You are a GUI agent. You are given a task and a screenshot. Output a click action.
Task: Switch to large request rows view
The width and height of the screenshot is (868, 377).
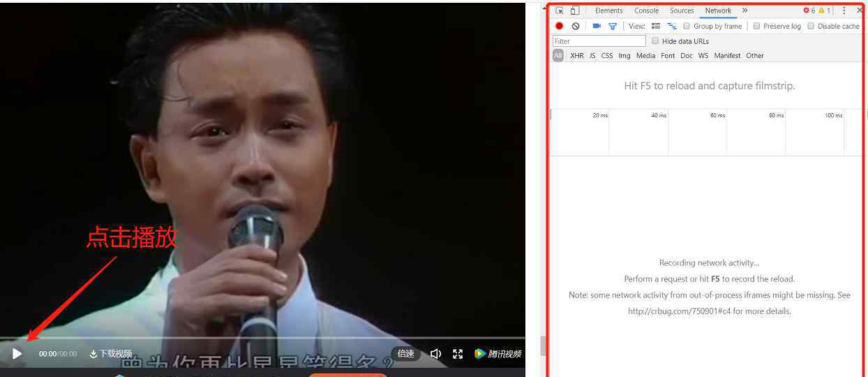(656, 26)
